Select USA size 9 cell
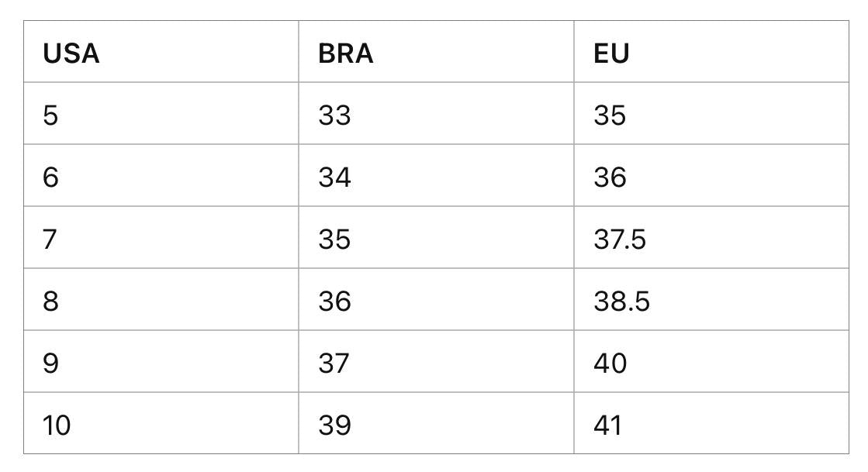Viewport: 868px width, 472px height. click(50, 363)
